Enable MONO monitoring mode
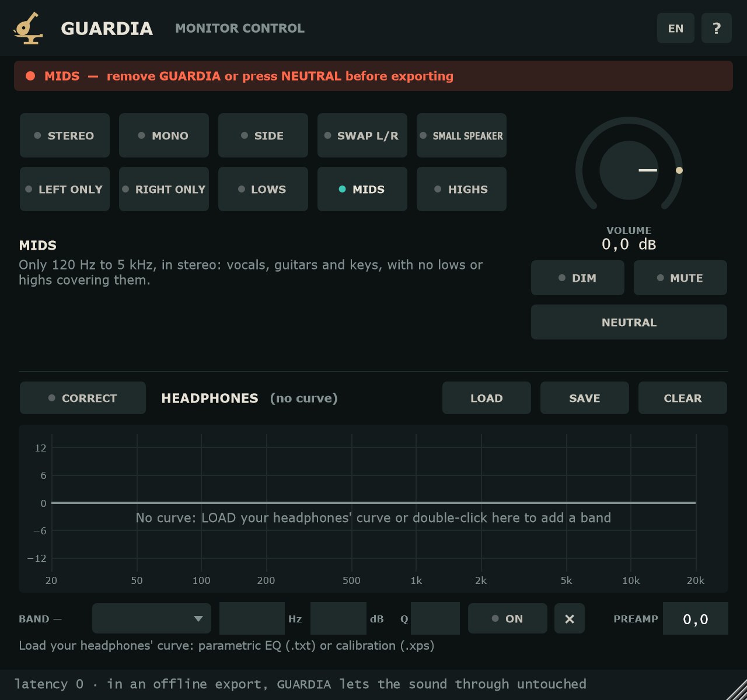This screenshot has width=747, height=700. (x=164, y=135)
